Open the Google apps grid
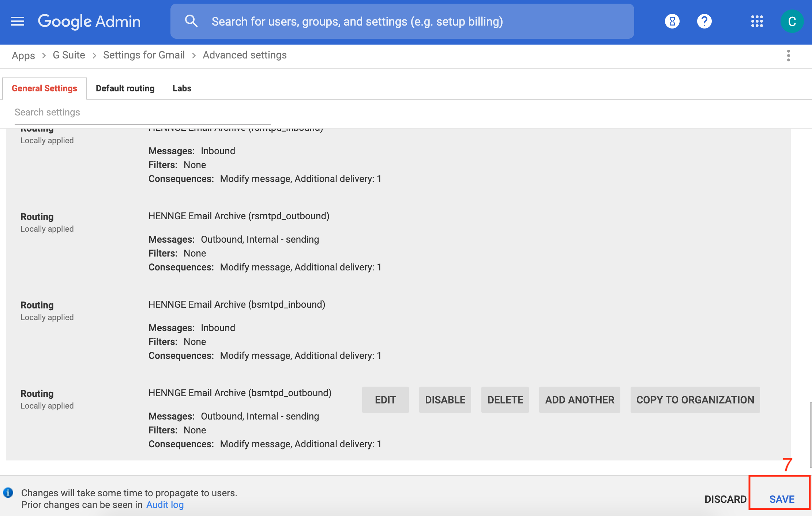812x516 pixels. click(757, 21)
